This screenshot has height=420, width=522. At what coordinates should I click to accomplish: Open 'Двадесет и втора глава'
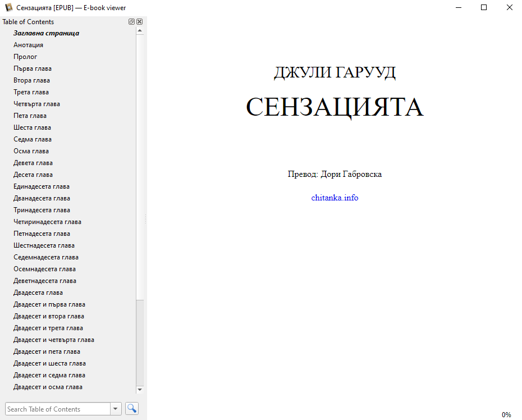[49, 316]
